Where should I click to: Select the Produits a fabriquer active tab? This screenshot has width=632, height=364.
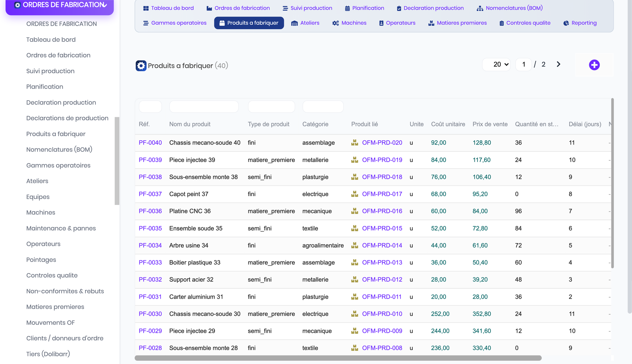249,23
